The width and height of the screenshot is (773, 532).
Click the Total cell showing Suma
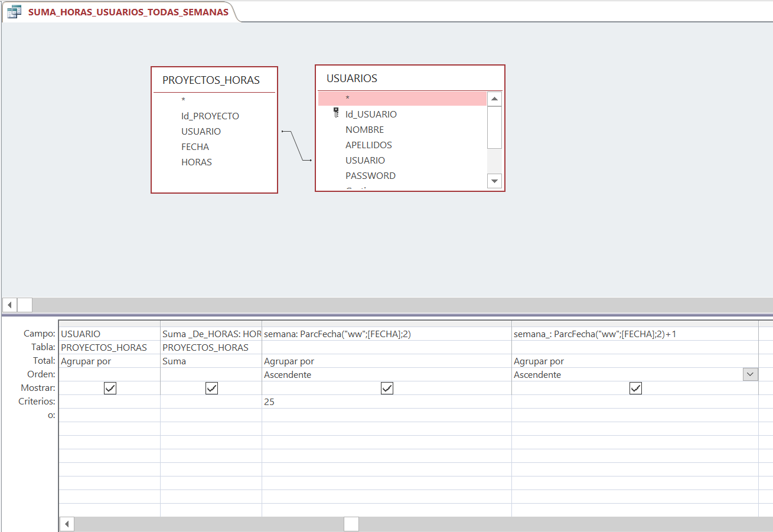pos(211,361)
